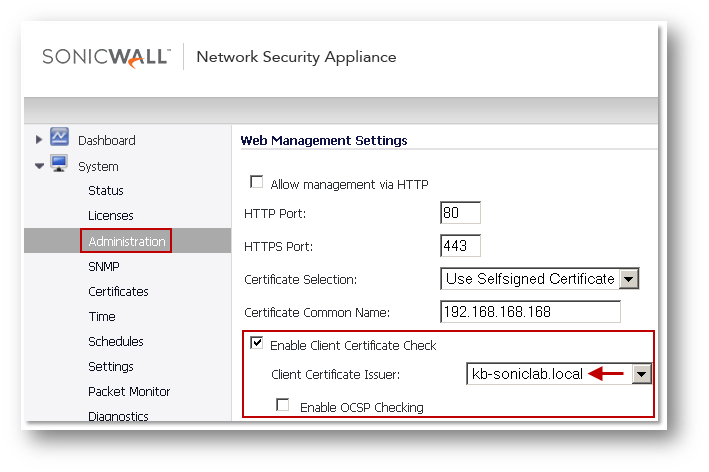
Task: Collapse the System tree node
Action: [39, 167]
